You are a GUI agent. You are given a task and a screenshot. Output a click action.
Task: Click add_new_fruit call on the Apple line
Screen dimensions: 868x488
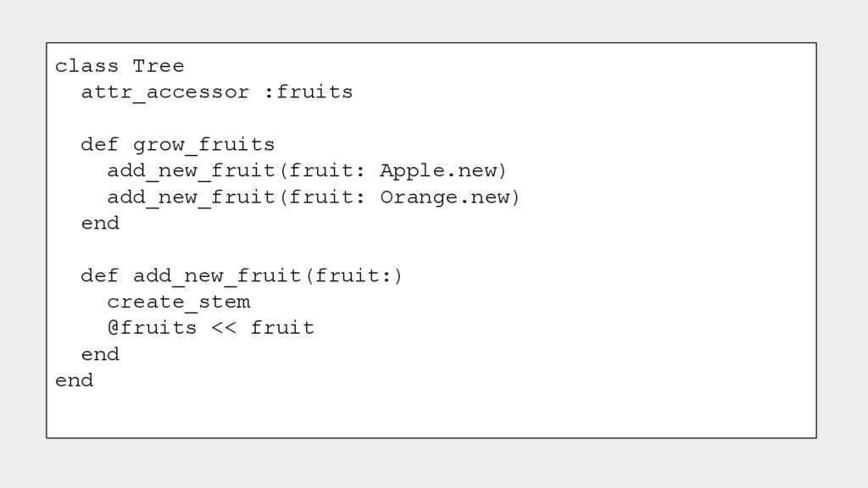coord(192,171)
